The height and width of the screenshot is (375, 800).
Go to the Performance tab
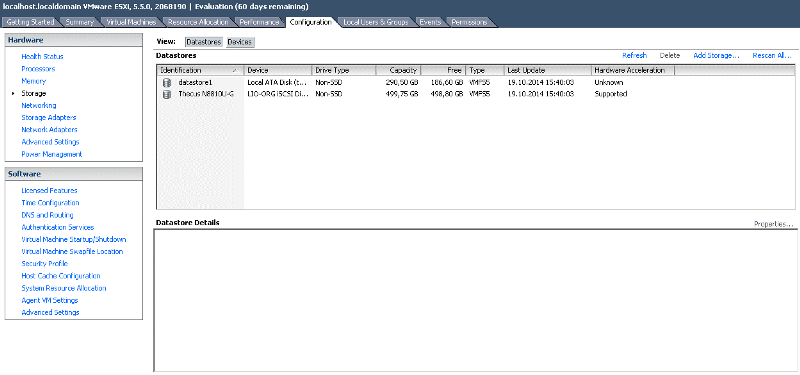tap(259, 22)
